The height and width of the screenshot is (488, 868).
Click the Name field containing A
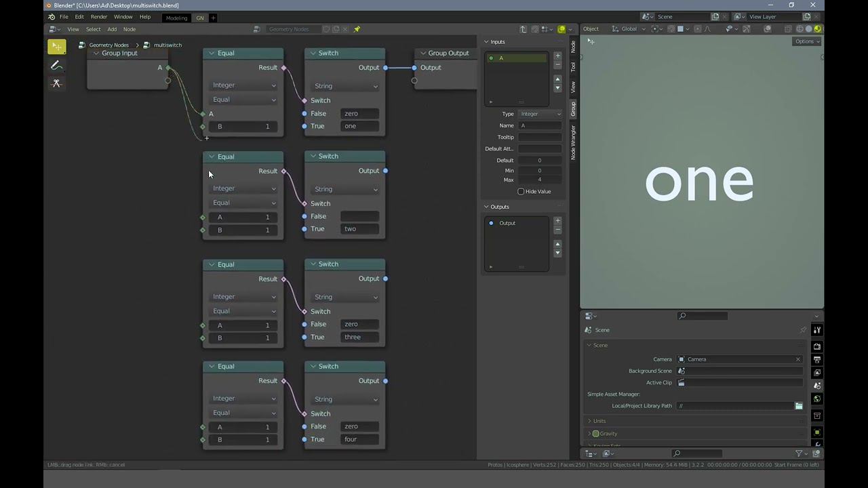(x=540, y=125)
